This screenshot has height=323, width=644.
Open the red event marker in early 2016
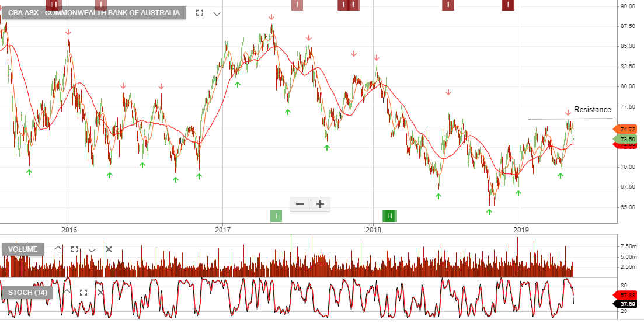coord(100,5)
